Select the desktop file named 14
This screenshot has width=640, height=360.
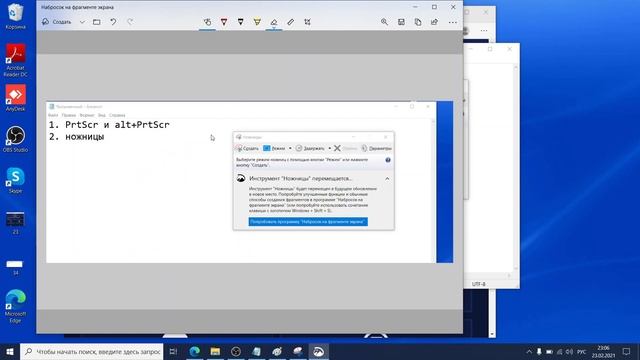point(16,267)
